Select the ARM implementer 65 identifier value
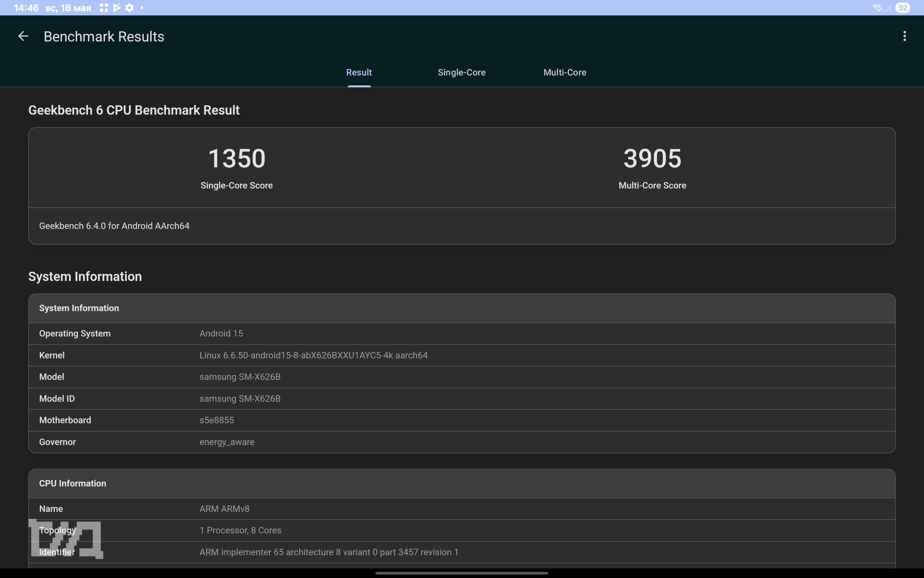Viewport: 924px width, 578px height. coord(329,552)
